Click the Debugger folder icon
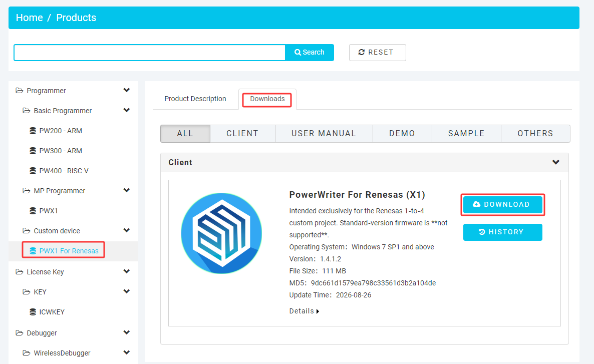 (20, 332)
